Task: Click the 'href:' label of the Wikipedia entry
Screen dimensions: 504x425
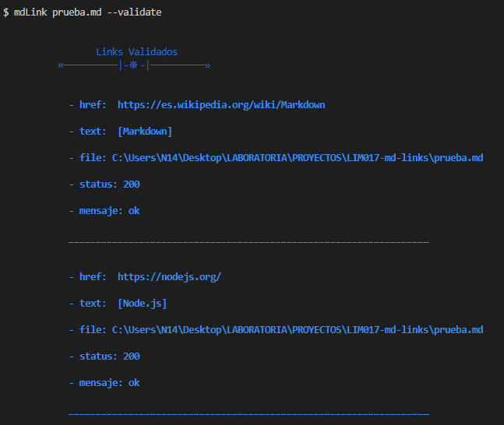Action: [93, 104]
